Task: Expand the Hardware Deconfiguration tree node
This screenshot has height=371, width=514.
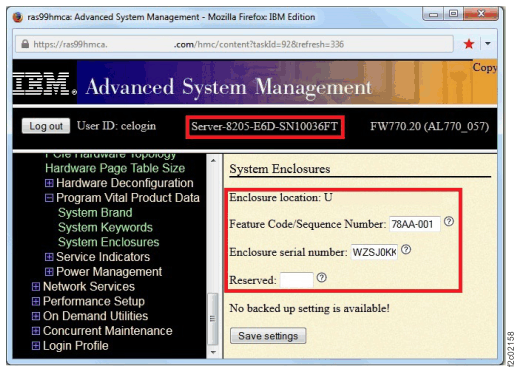Action: pos(49,183)
